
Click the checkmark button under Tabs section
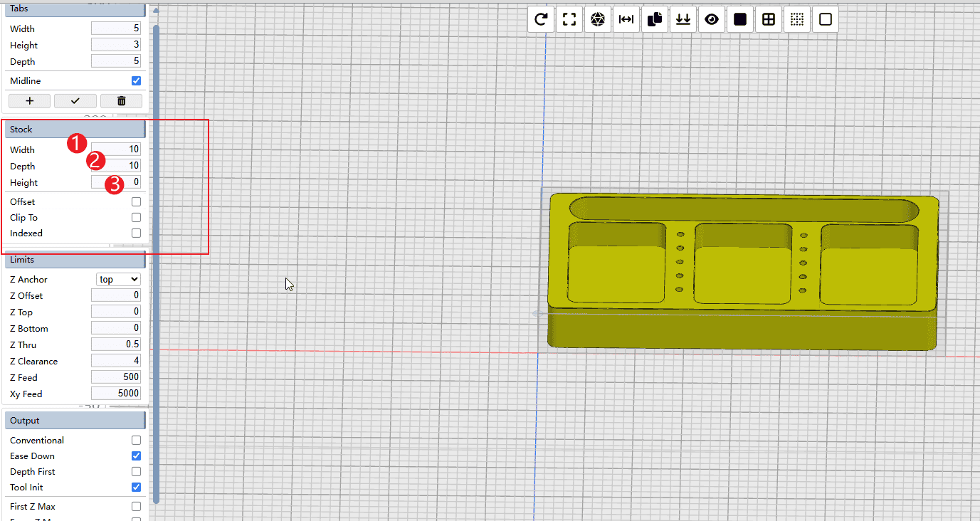click(x=75, y=101)
